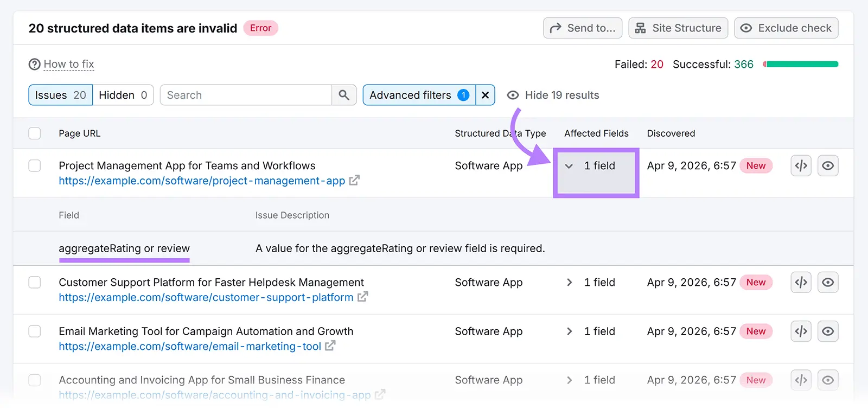Image resolution: width=868 pixels, height=409 pixels.
Task: Click Hide 19 results
Action: [x=553, y=95]
